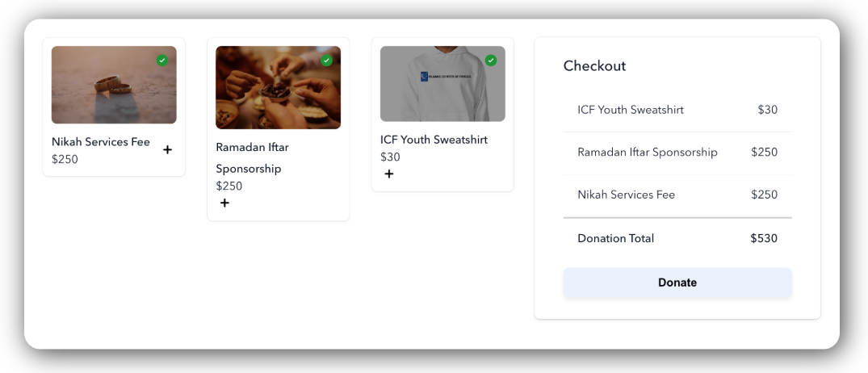Image resolution: width=868 pixels, height=373 pixels.
Task: Click the Donation Total $530 row
Action: pyautogui.click(x=677, y=238)
